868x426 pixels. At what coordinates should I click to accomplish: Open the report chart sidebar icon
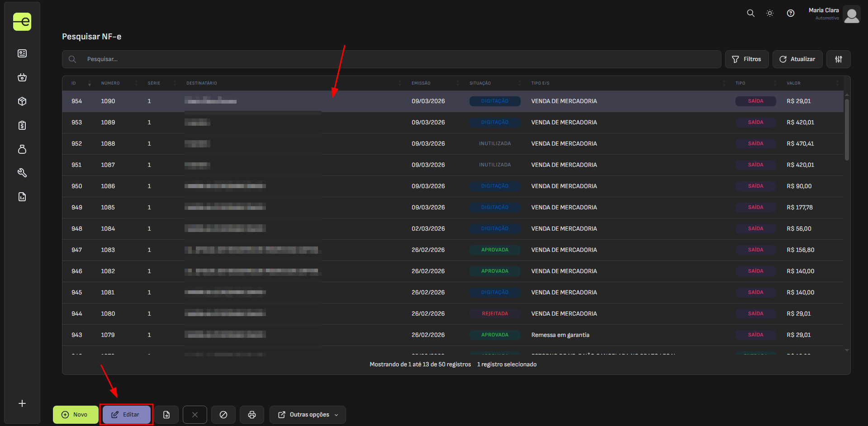click(22, 197)
